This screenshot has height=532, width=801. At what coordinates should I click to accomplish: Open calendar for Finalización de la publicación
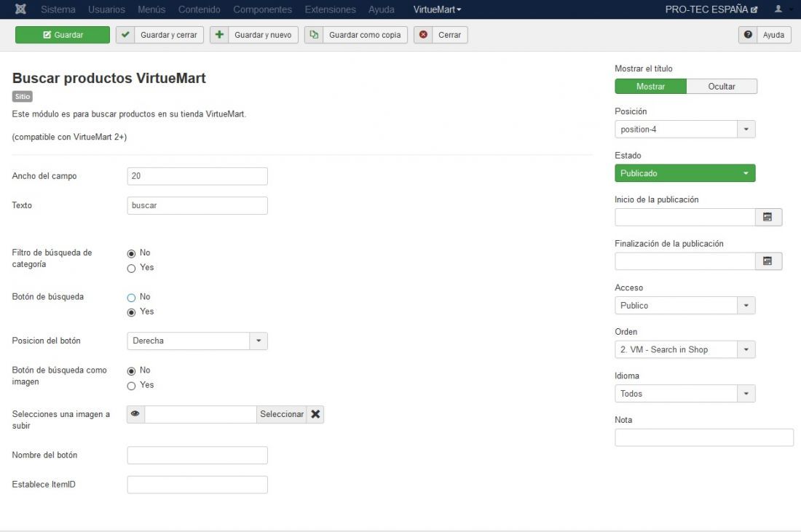point(768,261)
